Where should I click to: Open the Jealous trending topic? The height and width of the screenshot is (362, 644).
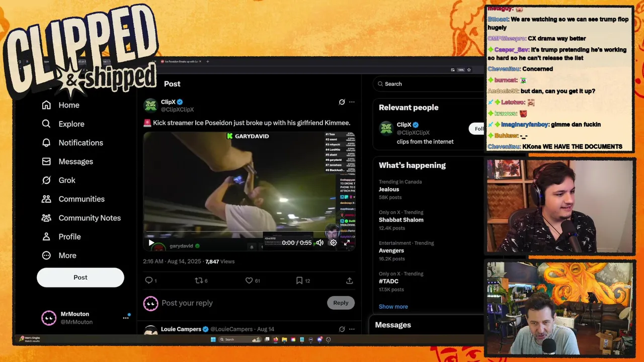point(389,190)
